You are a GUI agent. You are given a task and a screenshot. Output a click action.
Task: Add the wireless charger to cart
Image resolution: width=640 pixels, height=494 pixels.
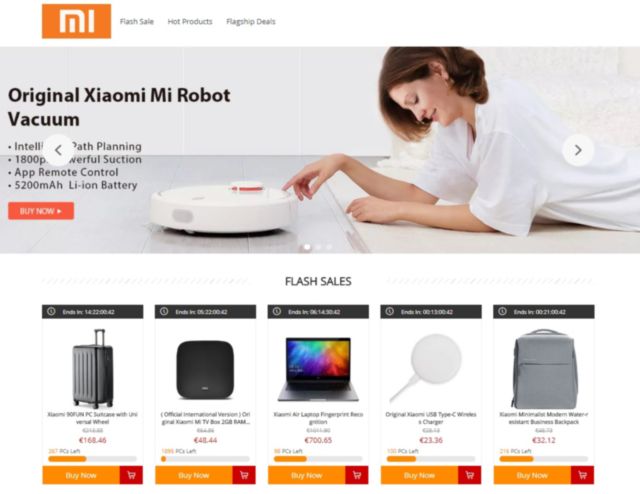coord(470,475)
